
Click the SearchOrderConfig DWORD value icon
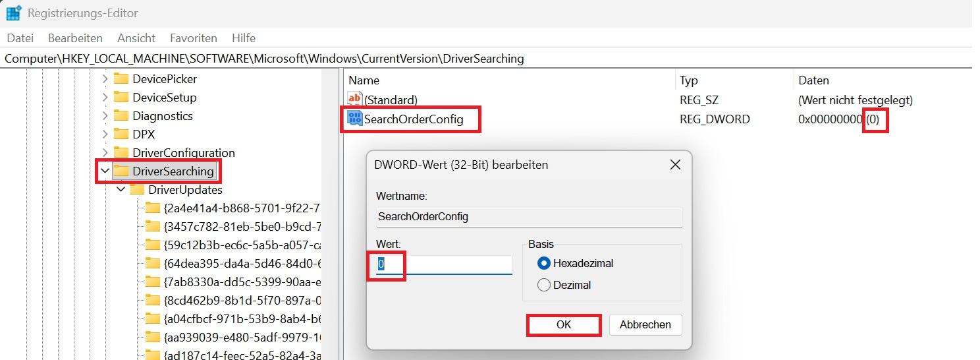pos(355,119)
